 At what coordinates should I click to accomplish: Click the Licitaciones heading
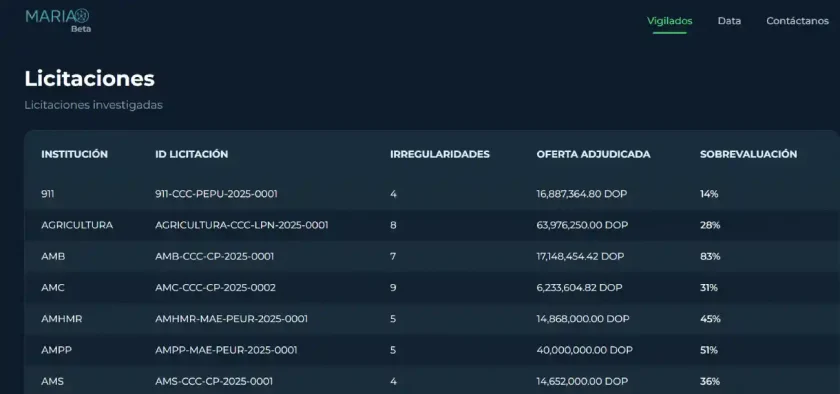89,79
